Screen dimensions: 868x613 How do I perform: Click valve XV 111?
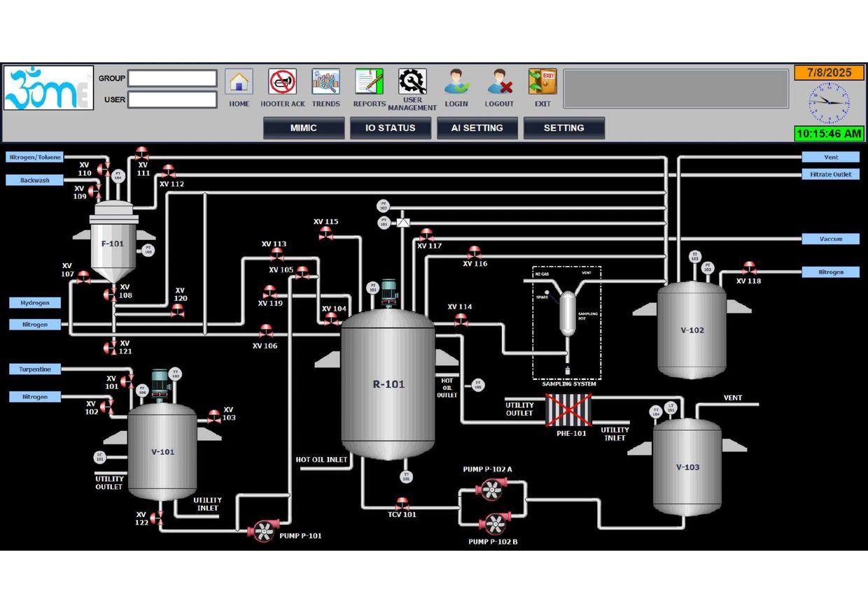(142, 153)
